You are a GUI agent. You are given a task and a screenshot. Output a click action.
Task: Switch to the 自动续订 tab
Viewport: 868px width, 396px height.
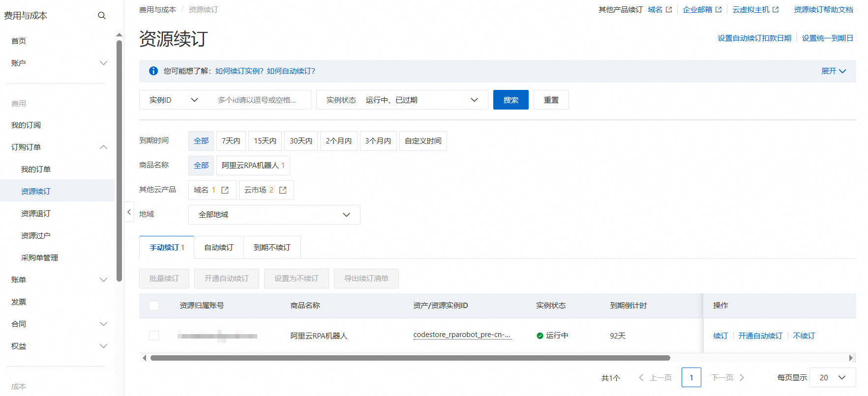click(219, 248)
